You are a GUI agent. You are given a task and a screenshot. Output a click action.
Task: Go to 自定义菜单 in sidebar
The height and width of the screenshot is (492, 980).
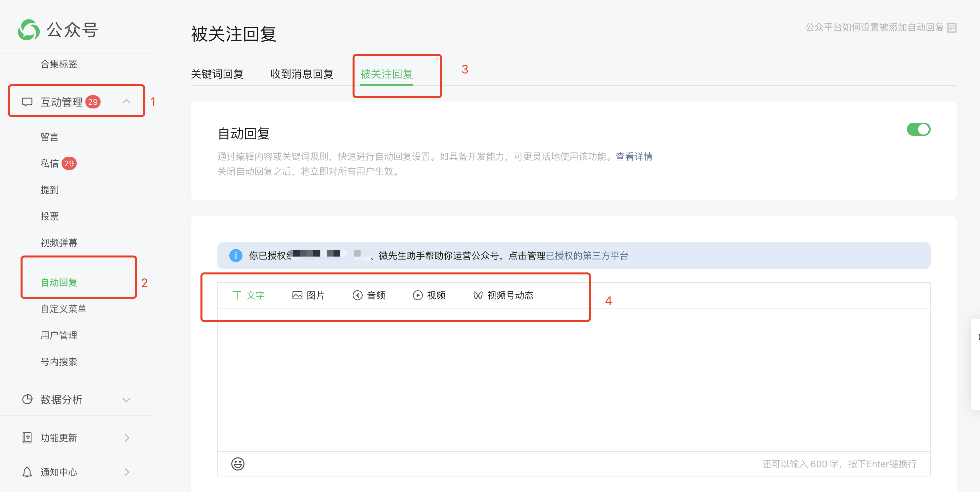click(x=63, y=308)
